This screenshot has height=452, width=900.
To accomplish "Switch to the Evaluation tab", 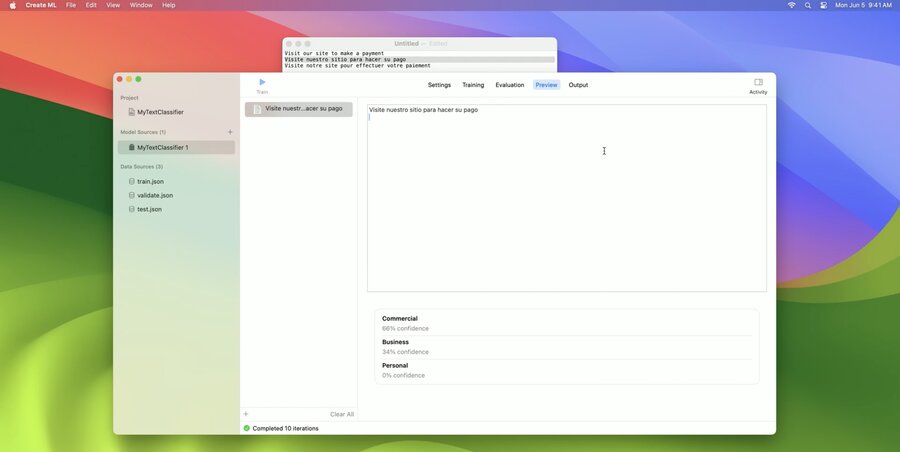I will pyautogui.click(x=510, y=85).
